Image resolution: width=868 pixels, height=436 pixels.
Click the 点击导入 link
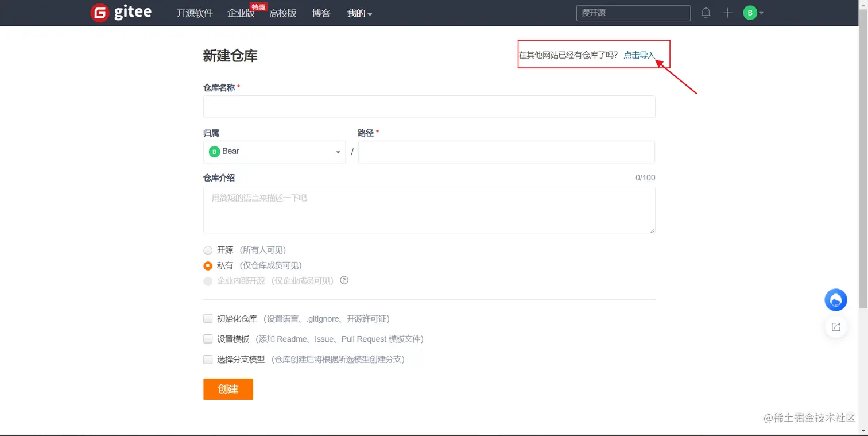pos(639,55)
